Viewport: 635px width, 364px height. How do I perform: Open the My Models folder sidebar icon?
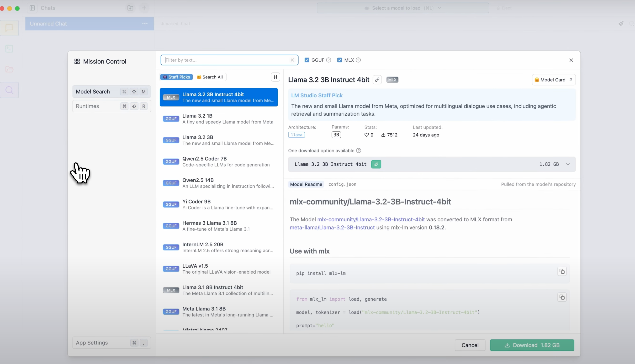click(x=9, y=69)
